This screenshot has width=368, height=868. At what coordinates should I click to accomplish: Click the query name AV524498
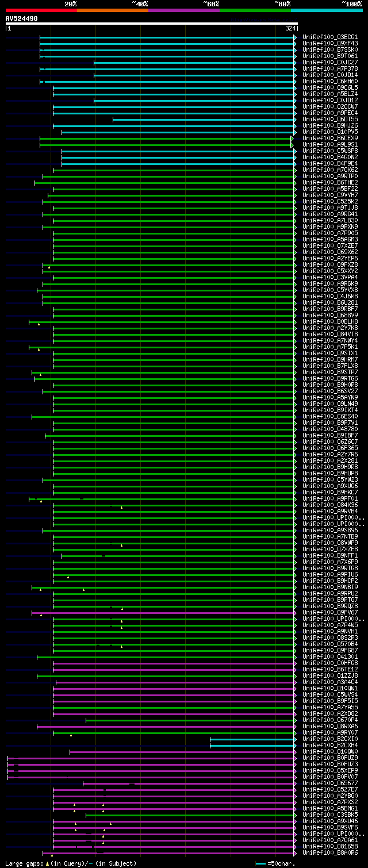(22, 18)
